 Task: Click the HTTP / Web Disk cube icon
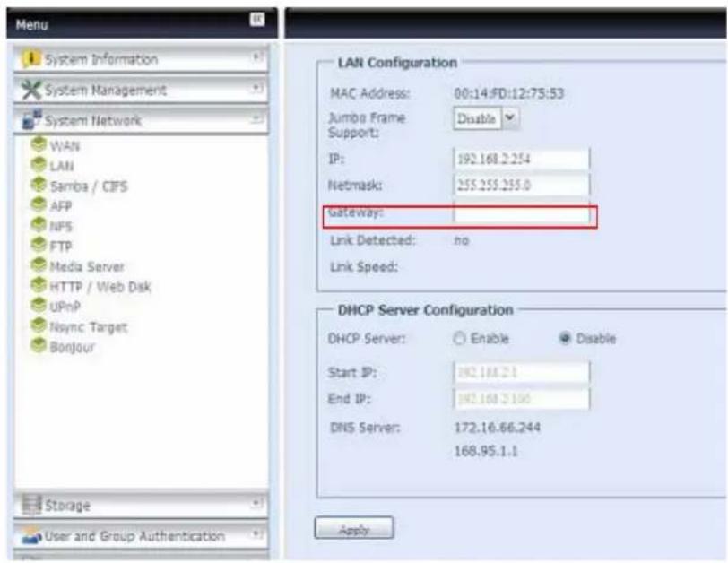pyautogui.click(x=39, y=285)
